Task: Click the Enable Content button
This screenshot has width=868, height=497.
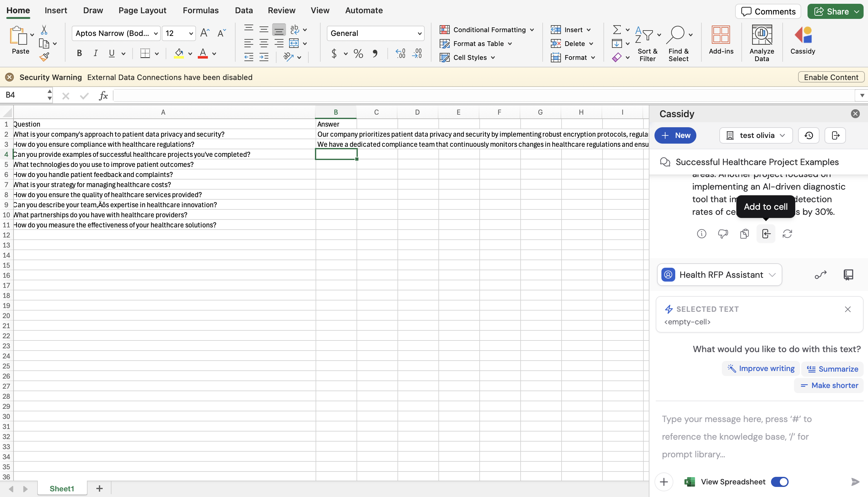Action: tap(831, 77)
